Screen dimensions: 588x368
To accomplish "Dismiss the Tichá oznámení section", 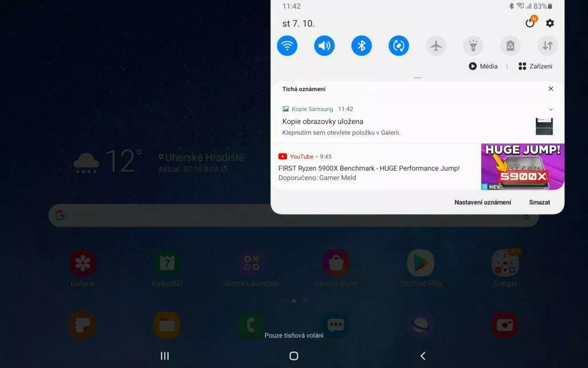I will point(551,89).
